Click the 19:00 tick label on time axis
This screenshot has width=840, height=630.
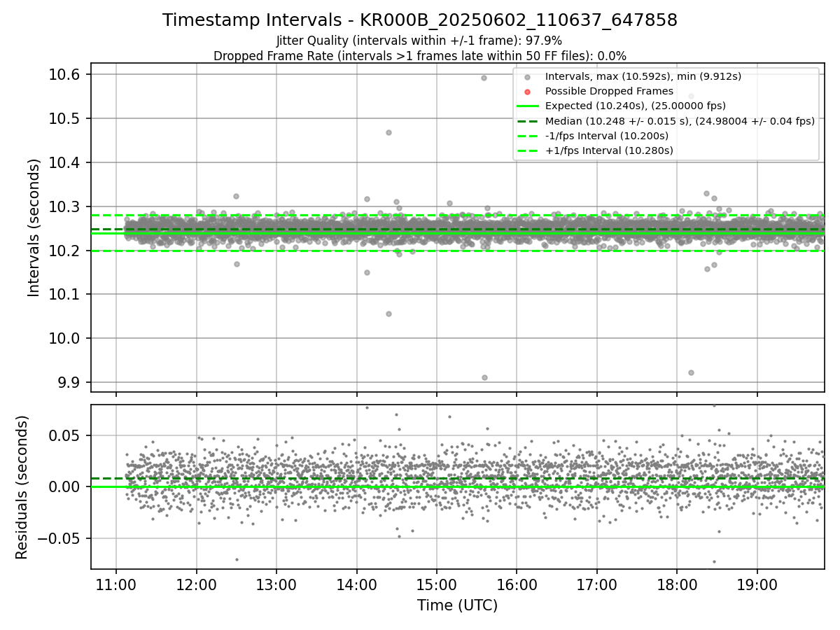click(757, 585)
